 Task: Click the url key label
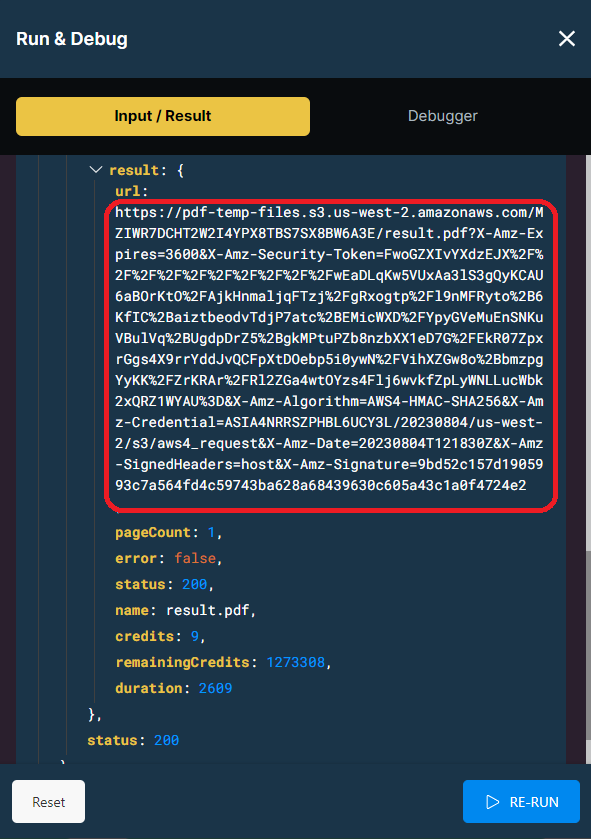[x=128, y=191]
